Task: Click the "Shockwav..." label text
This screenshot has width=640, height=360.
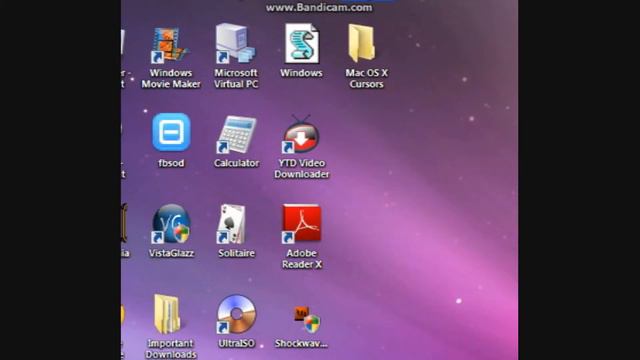Action: click(301, 344)
